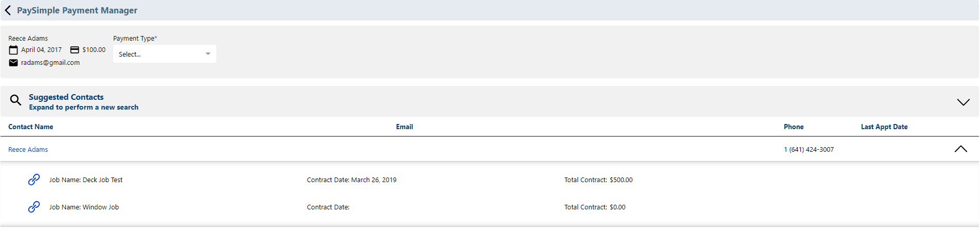
Task: Link payment to the Window Job job
Action: pos(34,207)
